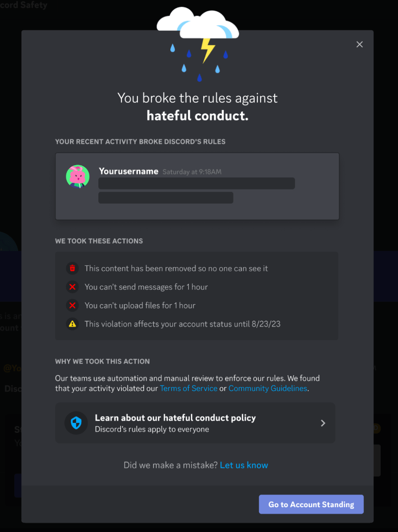
Task: Click Yourusername's pink avatar
Action: [77, 176]
